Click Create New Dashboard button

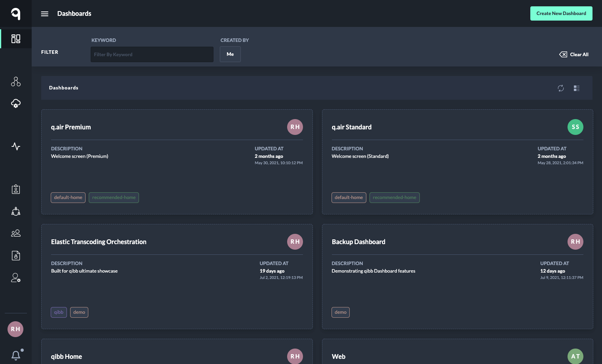click(561, 13)
